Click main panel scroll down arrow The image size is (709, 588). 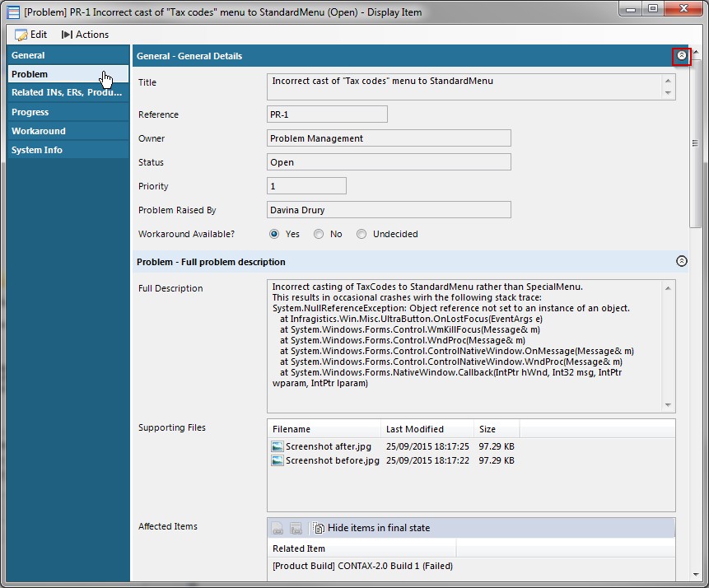tap(695, 575)
